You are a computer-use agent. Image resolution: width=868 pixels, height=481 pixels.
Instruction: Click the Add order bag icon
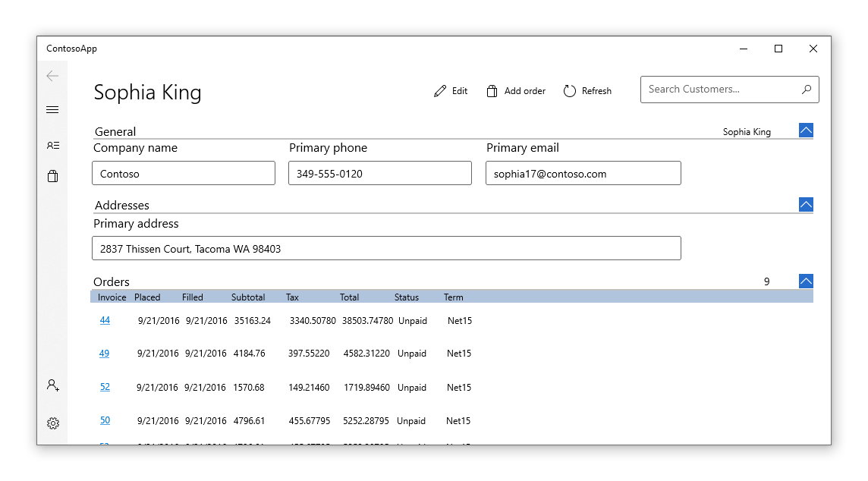(492, 90)
